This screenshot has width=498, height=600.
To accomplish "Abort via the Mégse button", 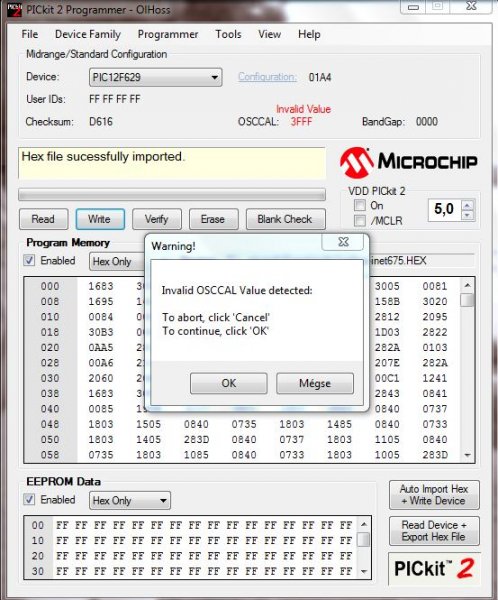I will pyautogui.click(x=315, y=383).
